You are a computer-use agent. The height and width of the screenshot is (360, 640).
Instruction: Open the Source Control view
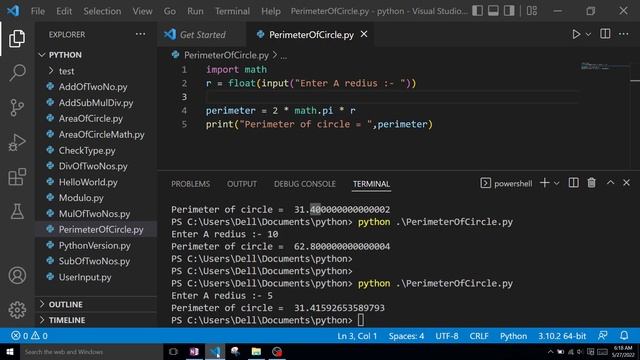[x=17, y=108]
